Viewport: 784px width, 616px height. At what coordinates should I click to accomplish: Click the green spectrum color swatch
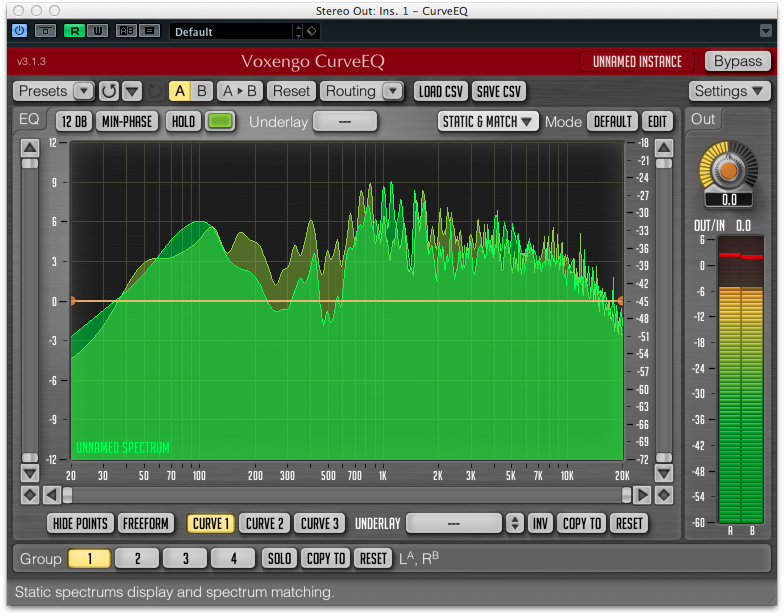click(x=220, y=122)
